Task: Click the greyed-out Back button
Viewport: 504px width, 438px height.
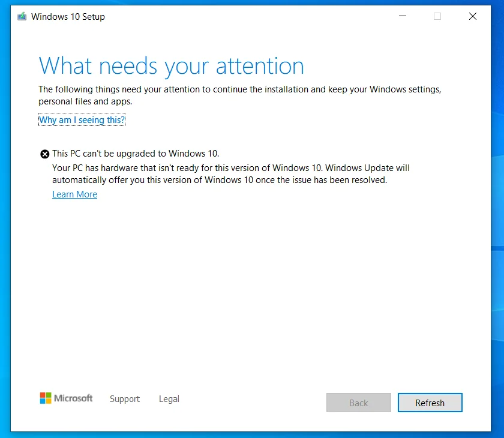Action: click(x=359, y=403)
